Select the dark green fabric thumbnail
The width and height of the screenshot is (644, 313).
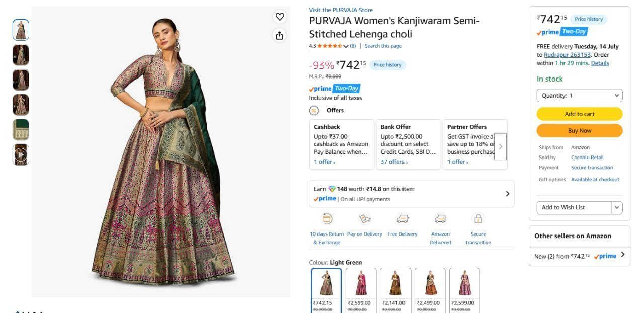point(21,130)
